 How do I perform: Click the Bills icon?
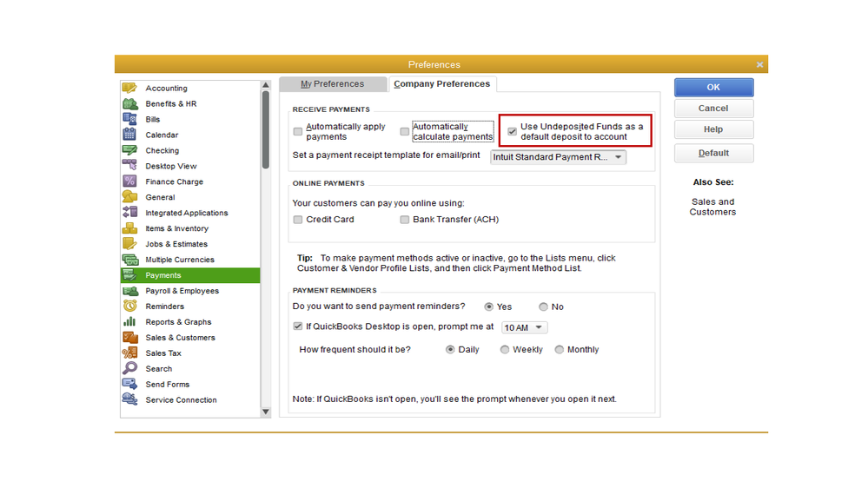[129, 119]
